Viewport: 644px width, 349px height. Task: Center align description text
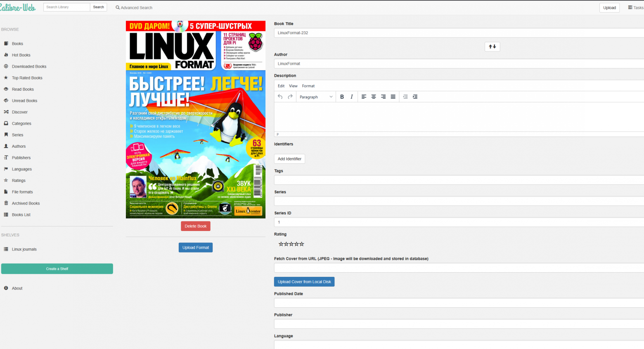coord(374,97)
